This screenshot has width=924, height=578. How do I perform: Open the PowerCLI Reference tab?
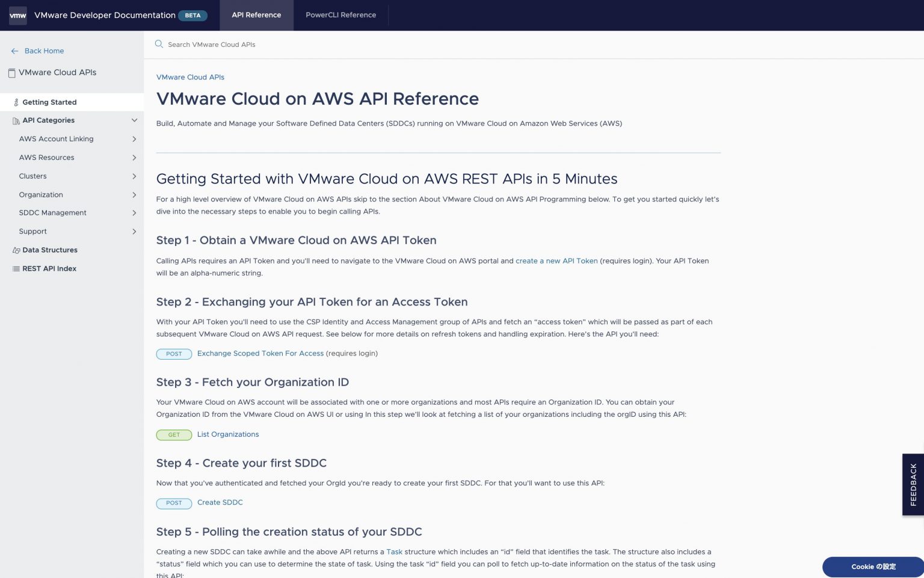341,15
